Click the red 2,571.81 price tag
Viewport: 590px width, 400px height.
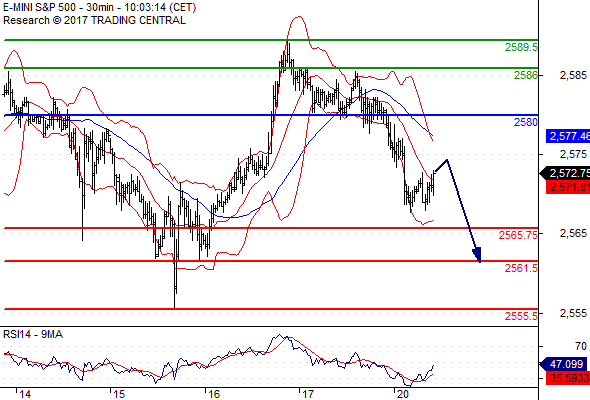click(x=568, y=187)
